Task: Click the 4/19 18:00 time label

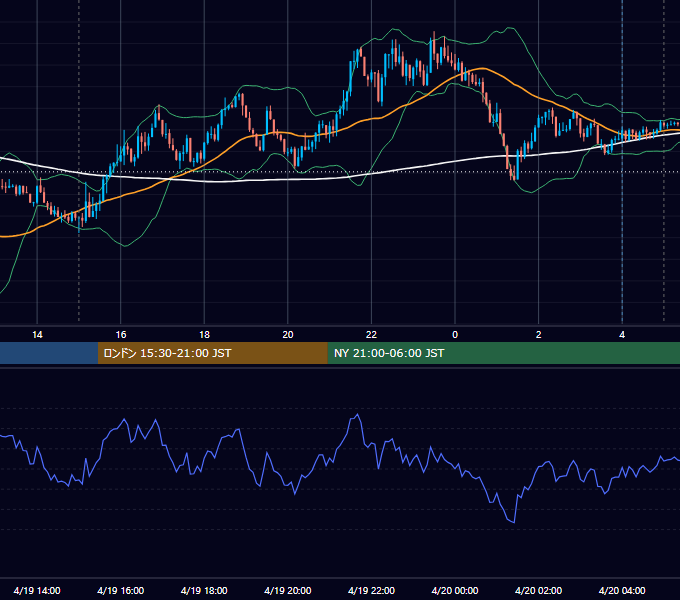Action: (x=204, y=590)
